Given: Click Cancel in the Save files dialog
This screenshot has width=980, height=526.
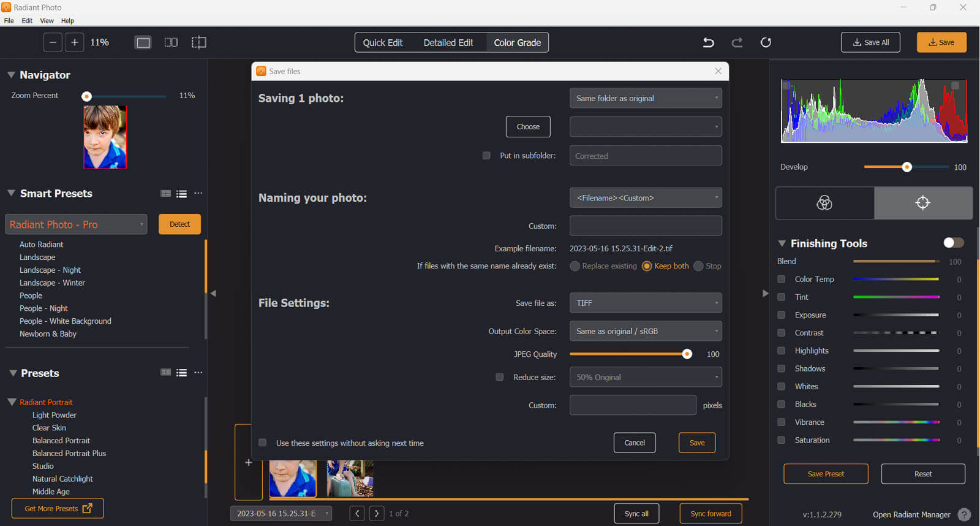Looking at the screenshot, I should (x=635, y=443).
